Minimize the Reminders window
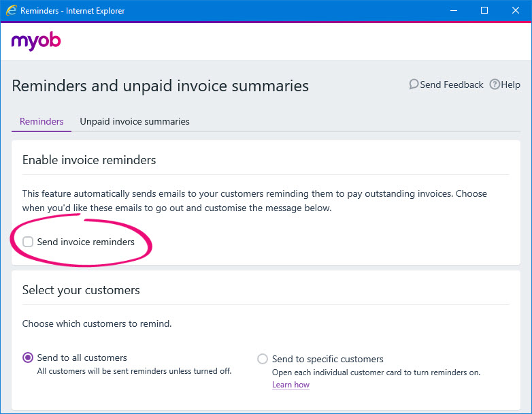 click(454, 10)
